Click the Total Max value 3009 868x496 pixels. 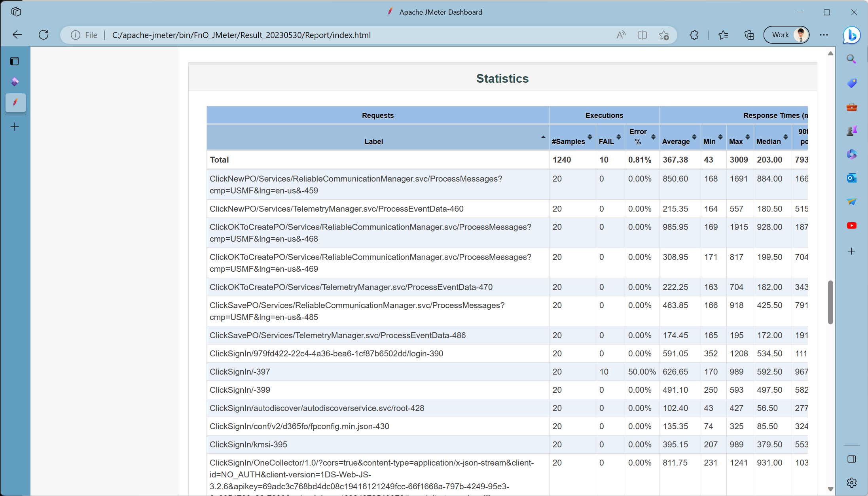click(x=739, y=160)
